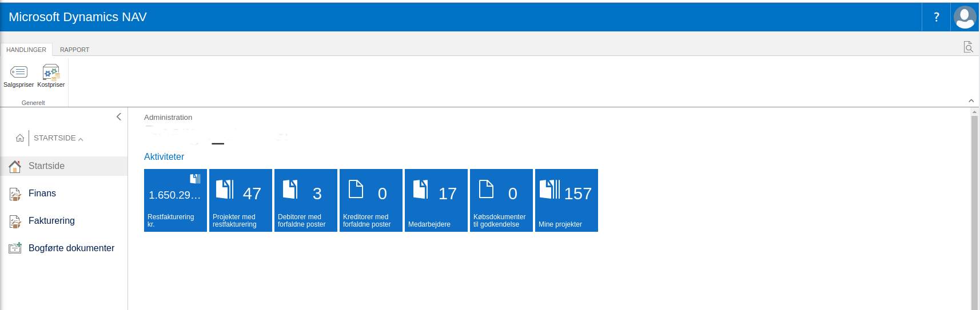The image size is (980, 310).
Task: Open the 0 count on Købsdokumenter tile
Action: [513, 194]
